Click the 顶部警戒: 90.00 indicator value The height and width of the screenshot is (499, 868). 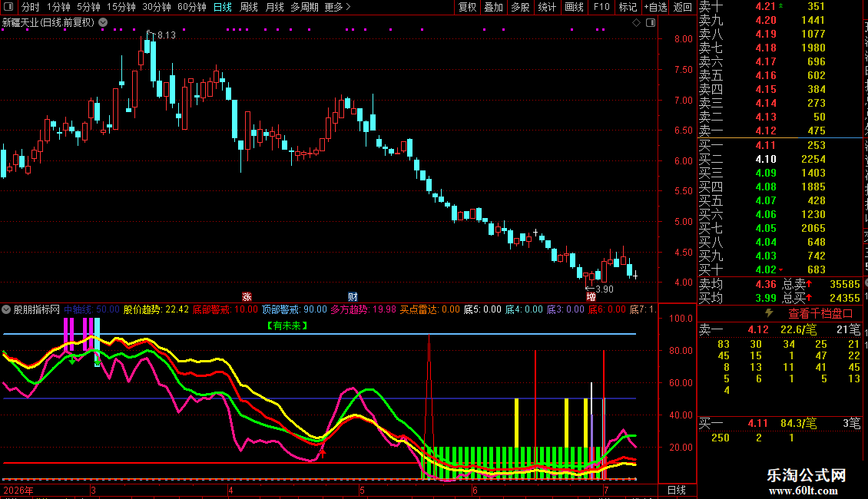(294, 310)
